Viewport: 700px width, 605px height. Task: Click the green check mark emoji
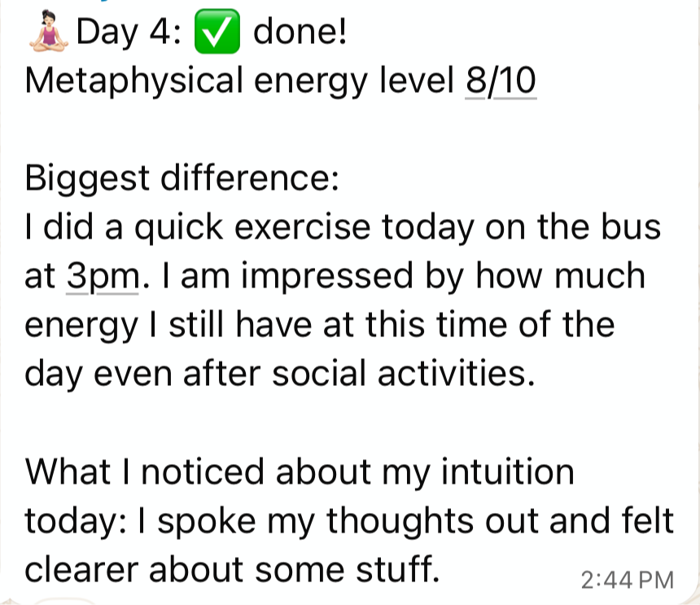click(x=217, y=32)
